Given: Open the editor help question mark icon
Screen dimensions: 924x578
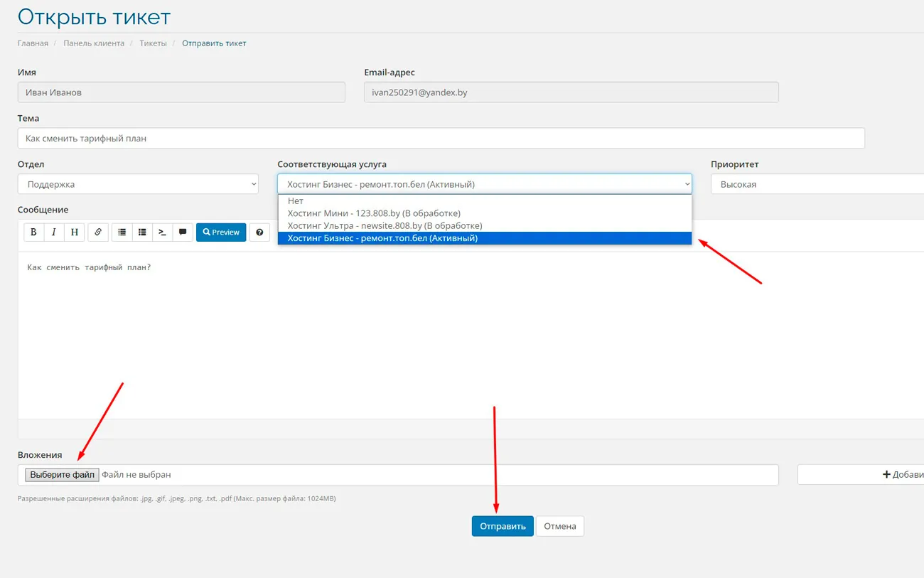Looking at the screenshot, I should coord(259,232).
